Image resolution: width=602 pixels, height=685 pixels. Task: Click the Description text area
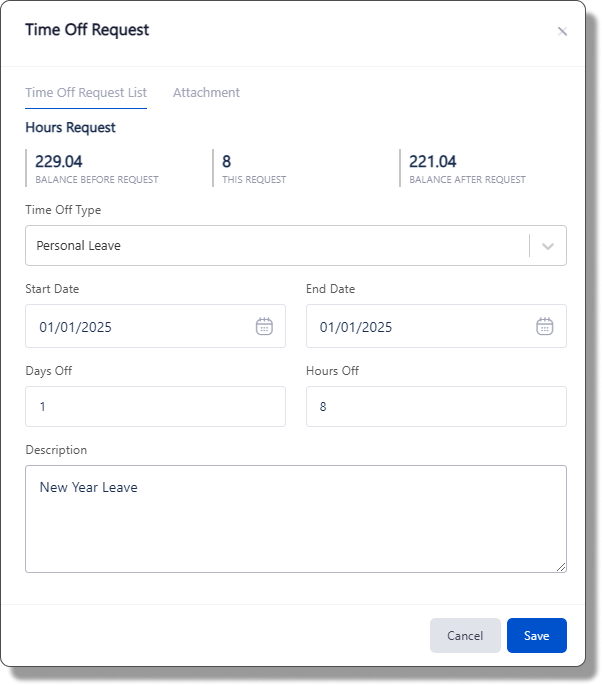click(296, 519)
